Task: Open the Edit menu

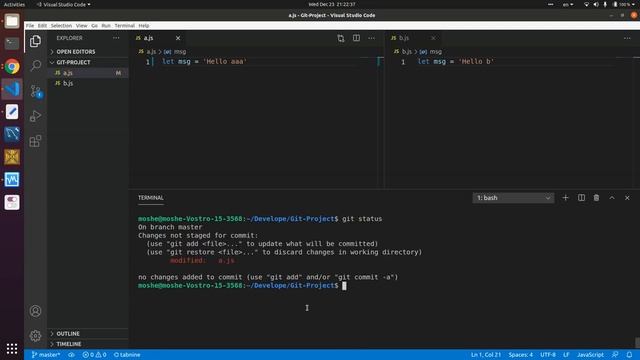Action: click(42, 25)
